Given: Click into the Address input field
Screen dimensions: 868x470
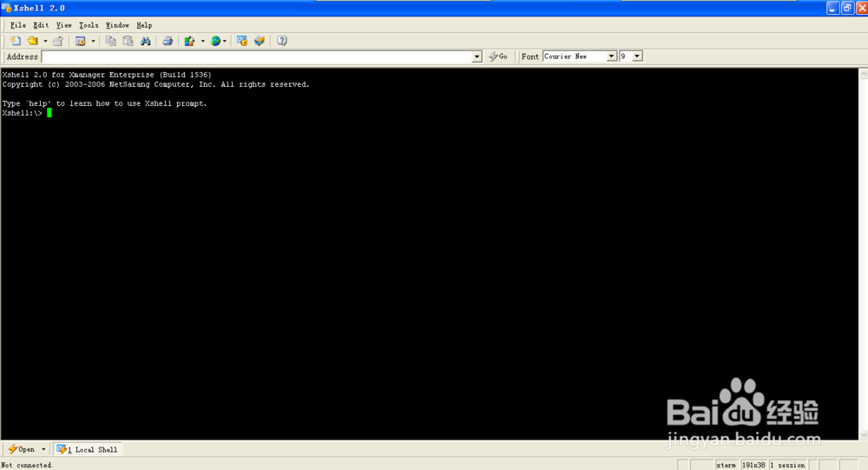Looking at the screenshot, I should coord(257,56).
